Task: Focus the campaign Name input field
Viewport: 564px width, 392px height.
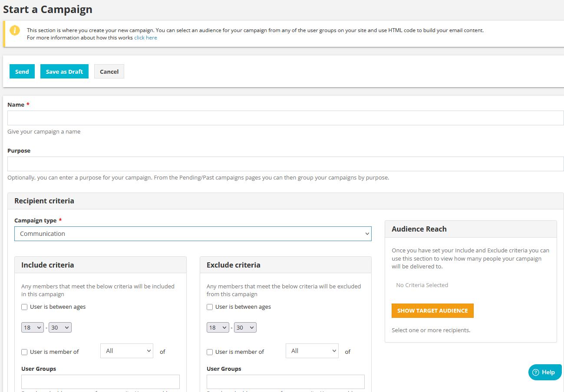Action: pos(285,118)
